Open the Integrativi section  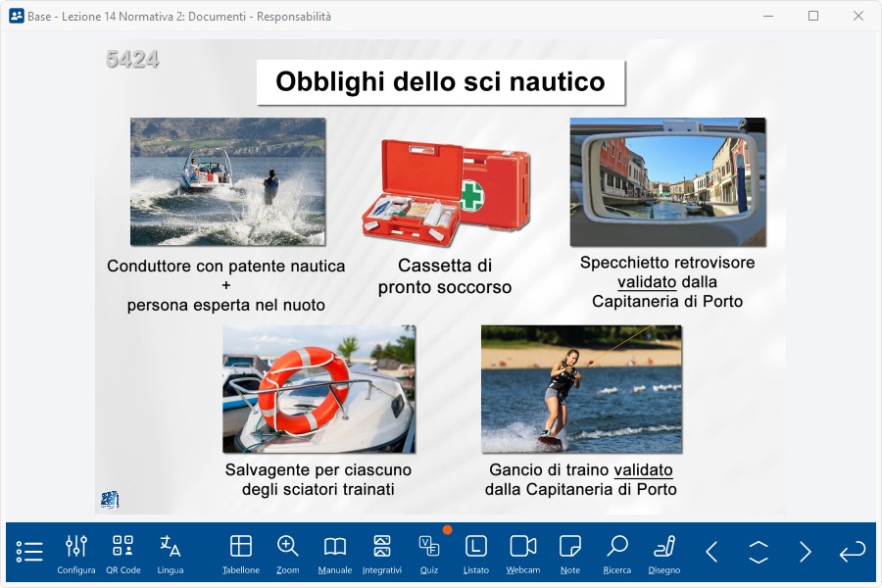point(382,554)
